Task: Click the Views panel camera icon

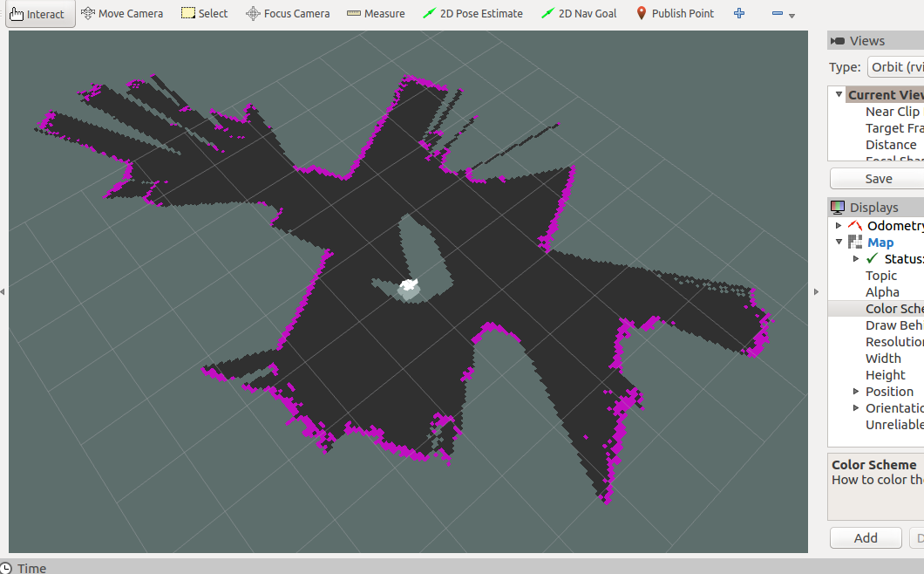Action: tap(838, 41)
